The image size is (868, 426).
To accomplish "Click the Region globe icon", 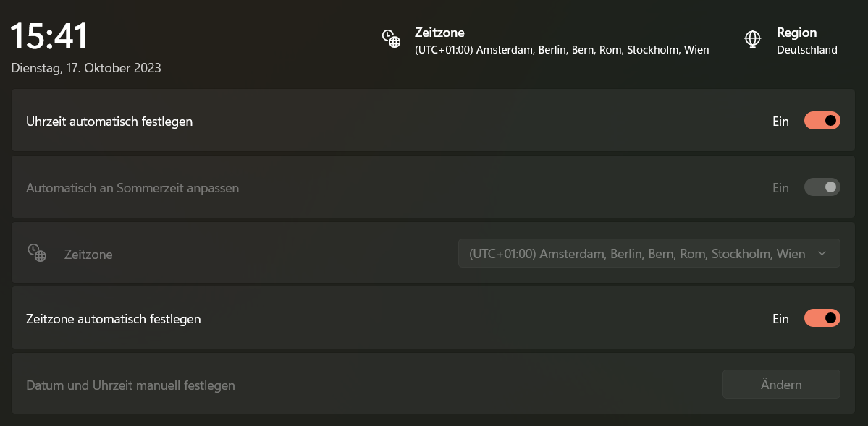I will pyautogui.click(x=753, y=39).
